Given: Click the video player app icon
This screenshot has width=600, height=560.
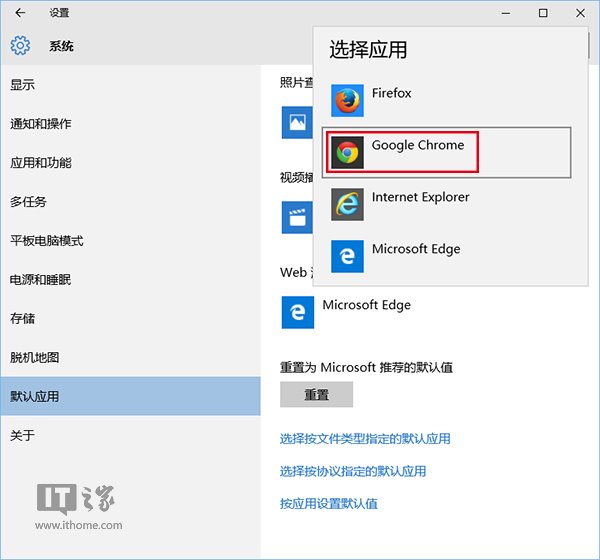Looking at the screenshot, I should coord(297,217).
